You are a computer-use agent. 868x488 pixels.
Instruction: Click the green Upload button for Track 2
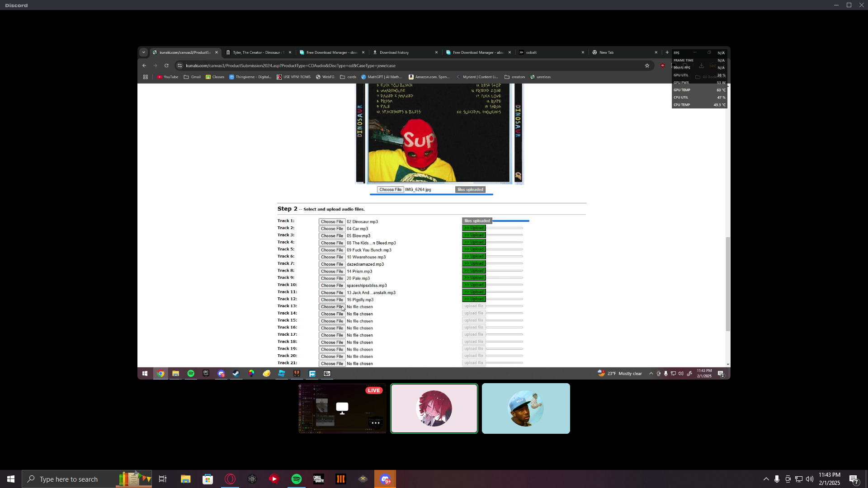[x=473, y=228]
